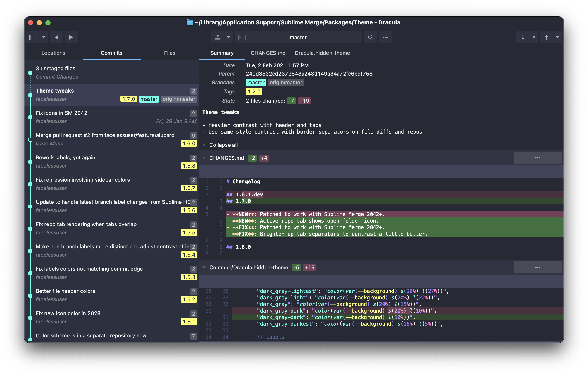Select the Locations tab in left panel
Viewport: 588px width, 375px height.
[x=53, y=53]
